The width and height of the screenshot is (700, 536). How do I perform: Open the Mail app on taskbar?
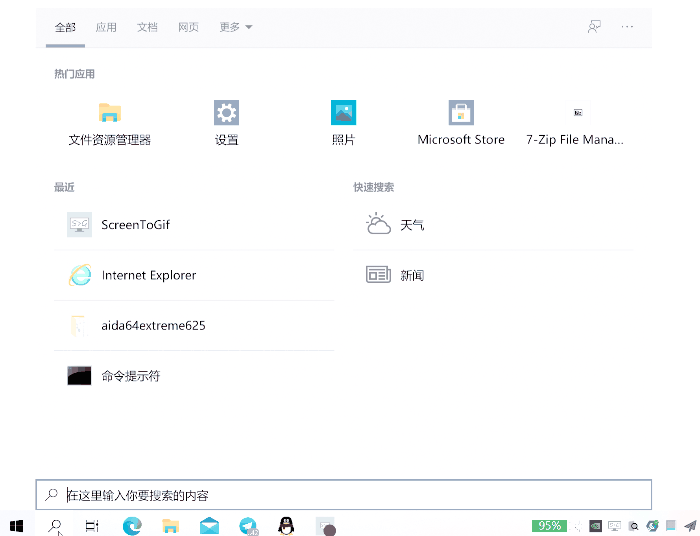tap(209, 526)
